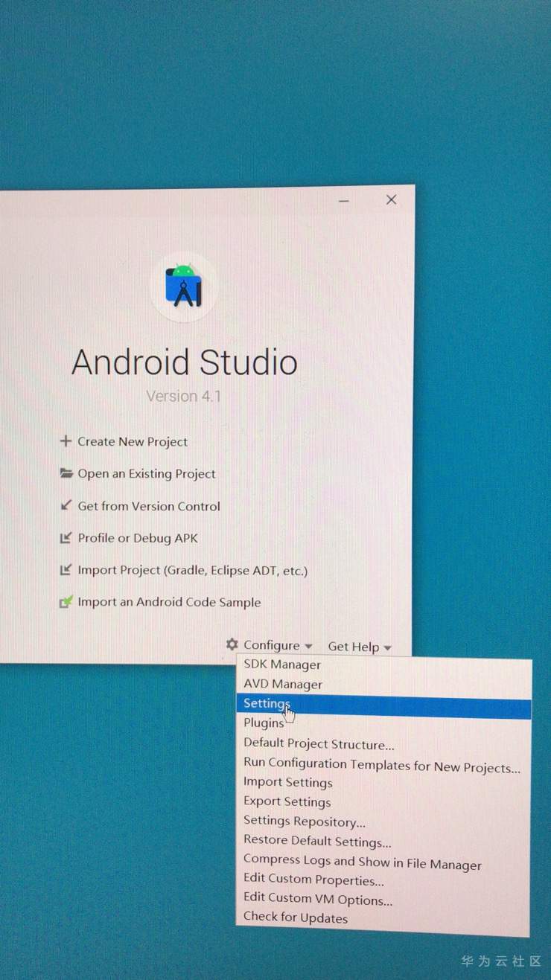Click the Android Studio logo icon
551x980 pixels.
click(x=184, y=286)
